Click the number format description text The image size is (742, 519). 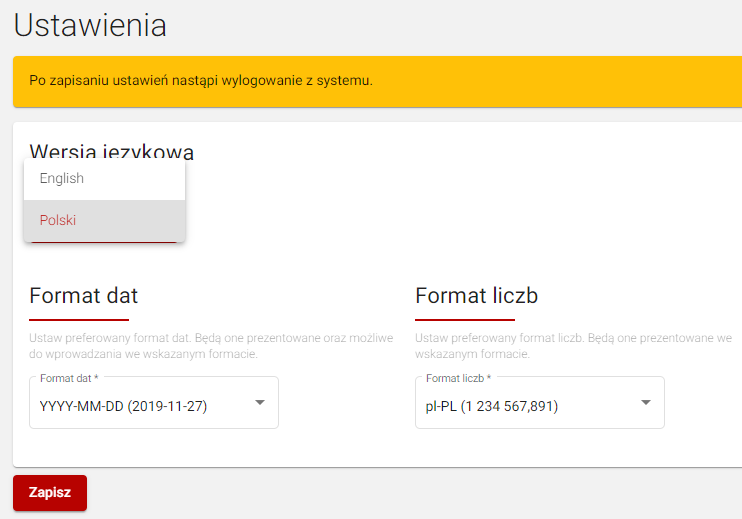tap(574, 346)
